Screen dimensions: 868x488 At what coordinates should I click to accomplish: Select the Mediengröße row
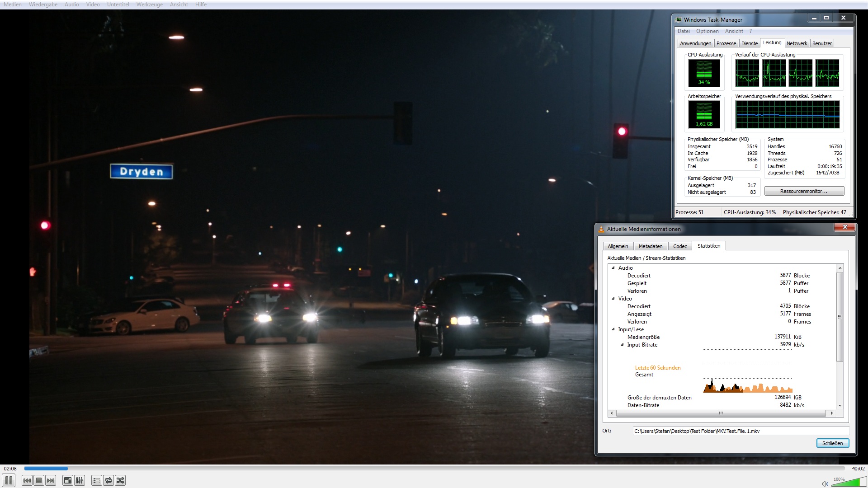click(x=722, y=337)
